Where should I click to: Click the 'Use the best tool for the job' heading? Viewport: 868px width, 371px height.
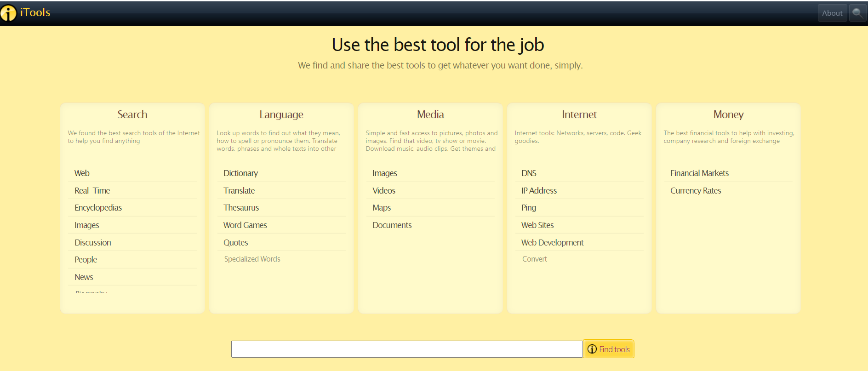click(438, 45)
